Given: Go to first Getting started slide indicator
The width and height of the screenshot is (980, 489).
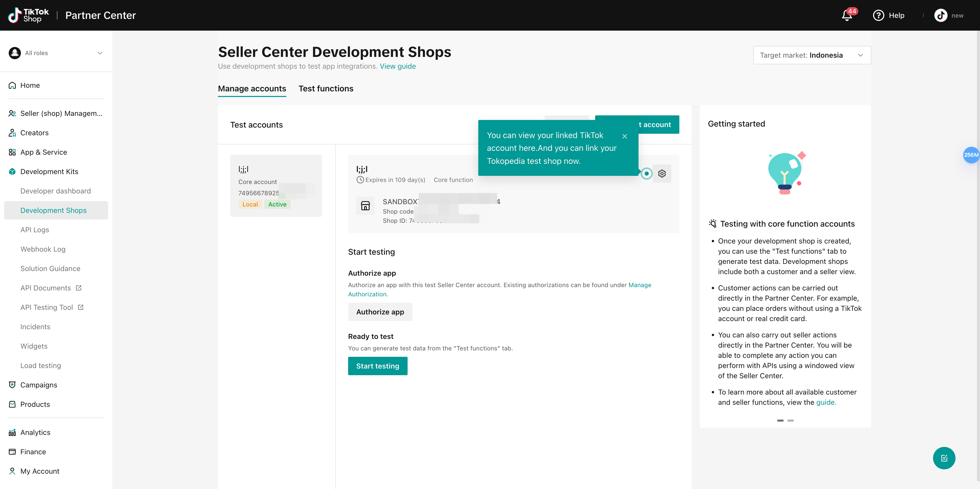Looking at the screenshot, I should point(780,420).
